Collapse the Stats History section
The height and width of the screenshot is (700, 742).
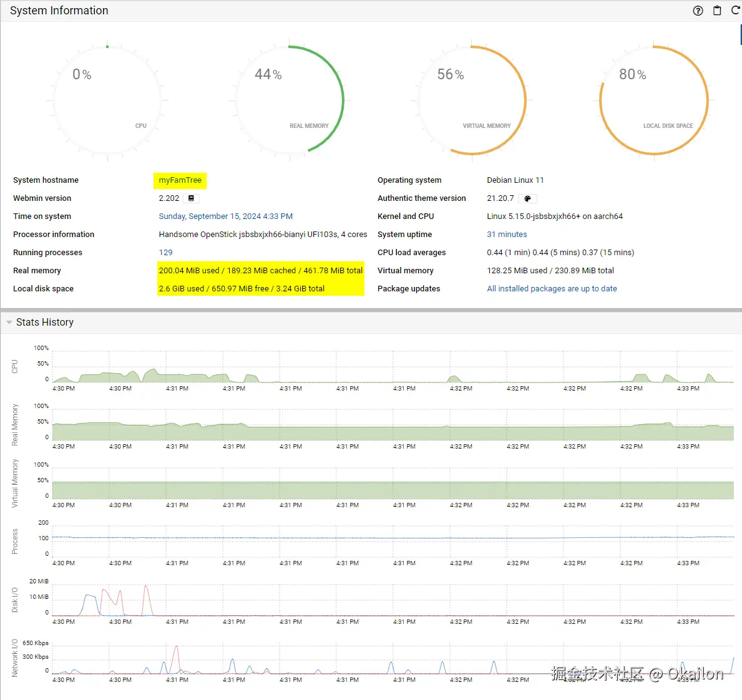click(x=9, y=323)
